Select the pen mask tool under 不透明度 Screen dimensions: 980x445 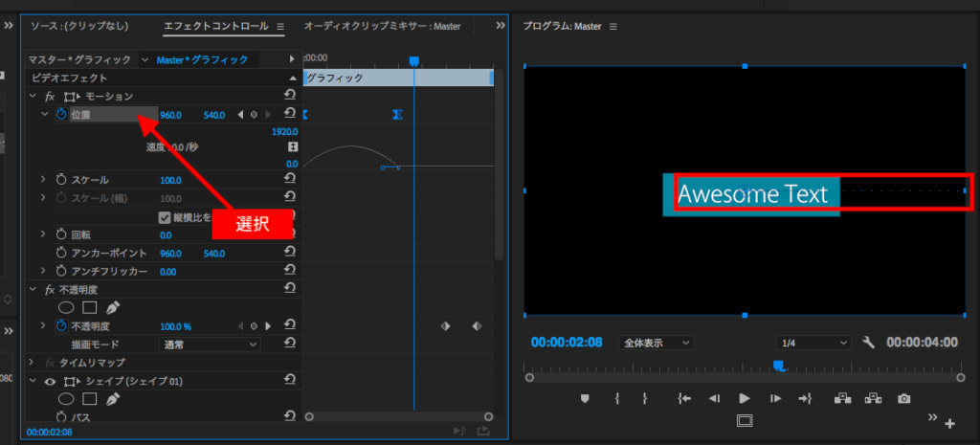pyautogui.click(x=113, y=308)
